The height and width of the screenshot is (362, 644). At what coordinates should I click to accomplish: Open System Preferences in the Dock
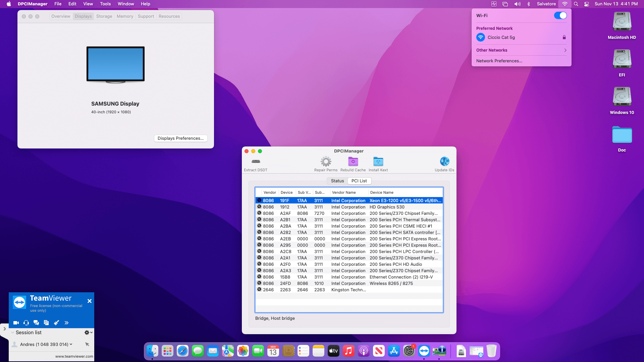coord(409,351)
